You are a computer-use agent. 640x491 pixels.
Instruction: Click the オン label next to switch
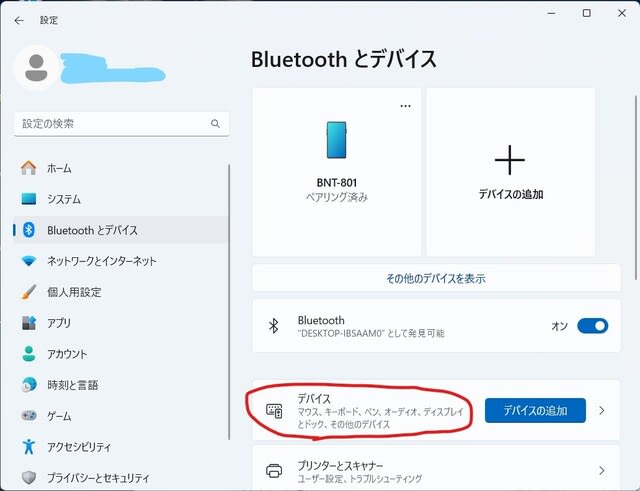click(559, 326)
